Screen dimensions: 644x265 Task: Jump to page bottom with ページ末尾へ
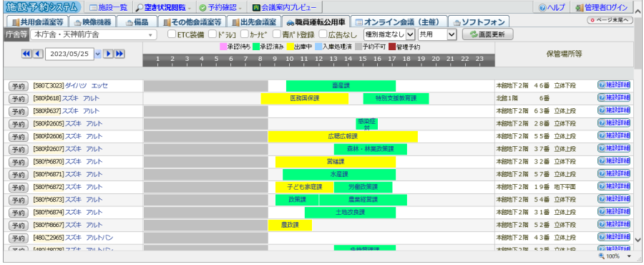click(x=610, y=20)
